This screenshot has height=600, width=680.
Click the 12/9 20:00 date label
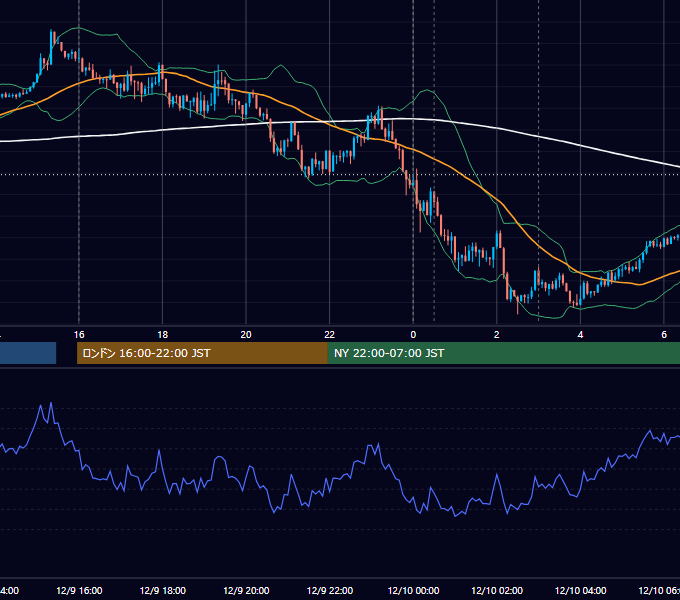[x=246, y=590]
